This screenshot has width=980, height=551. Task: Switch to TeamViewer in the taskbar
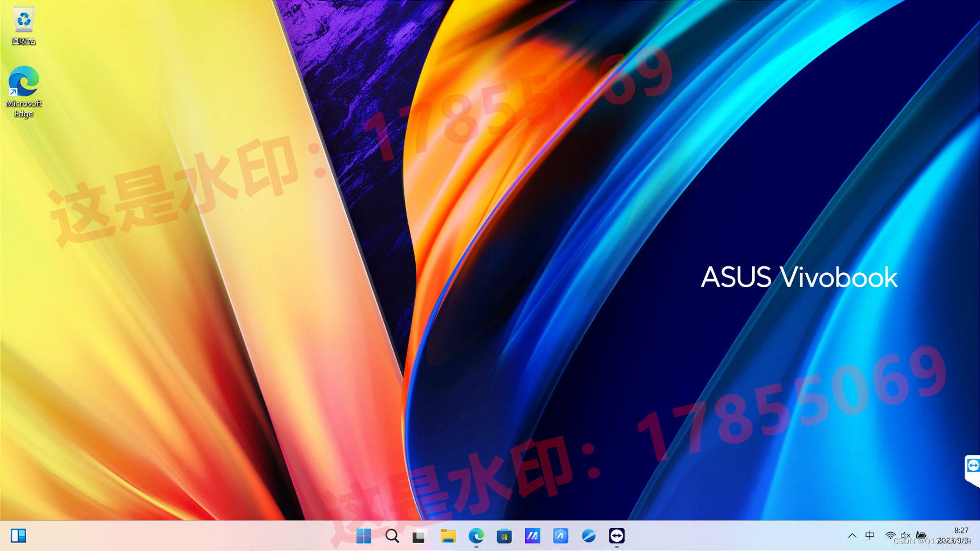(x=617, y=536)
